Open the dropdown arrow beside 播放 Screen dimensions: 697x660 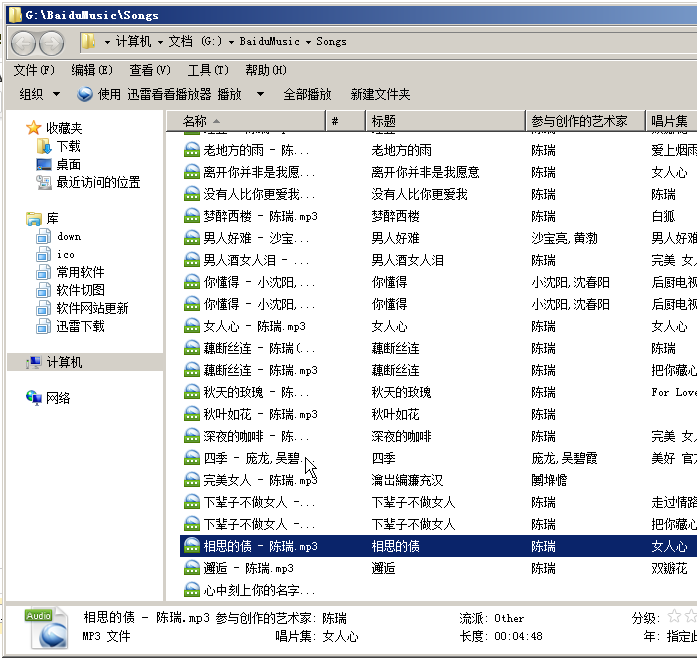tap(260, 94)
